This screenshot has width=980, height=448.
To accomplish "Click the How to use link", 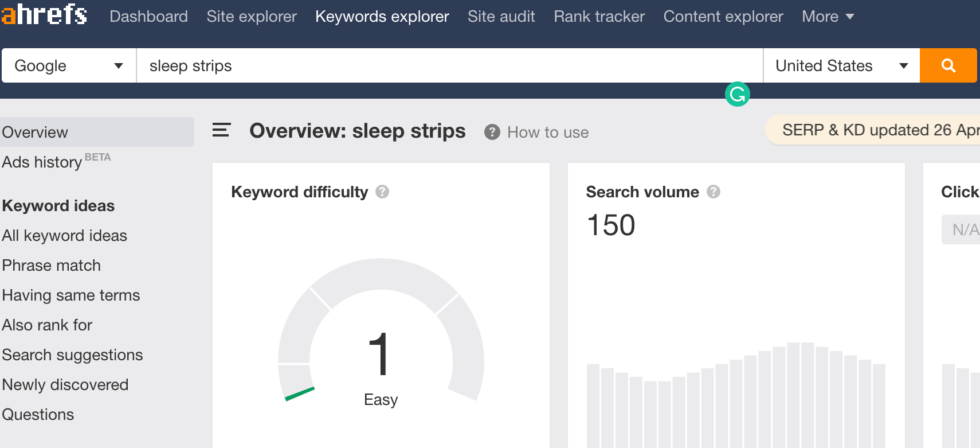I will pos(547,133).
